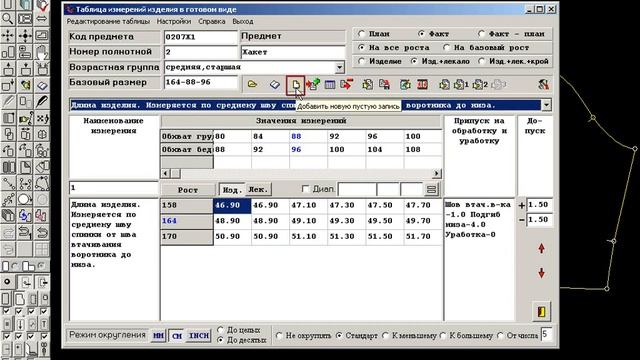Click the list icon beside the Диап fields

click(x=431, y=189)
